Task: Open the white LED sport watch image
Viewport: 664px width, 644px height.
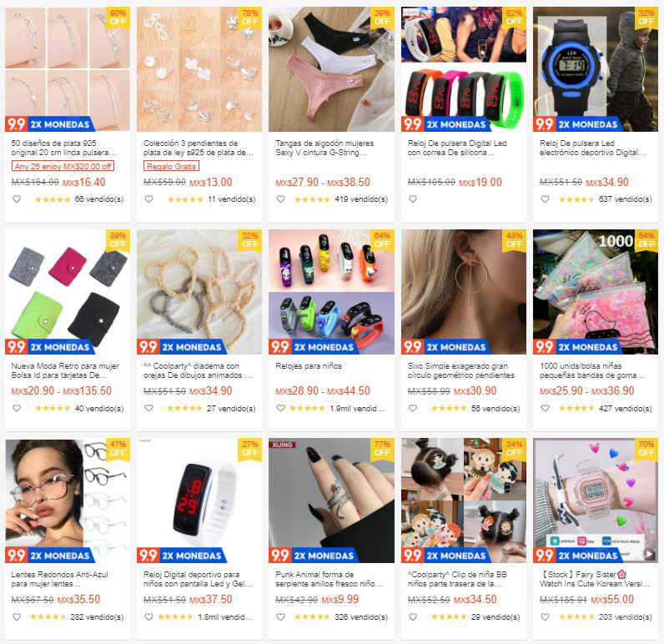Action: [199, 501]
